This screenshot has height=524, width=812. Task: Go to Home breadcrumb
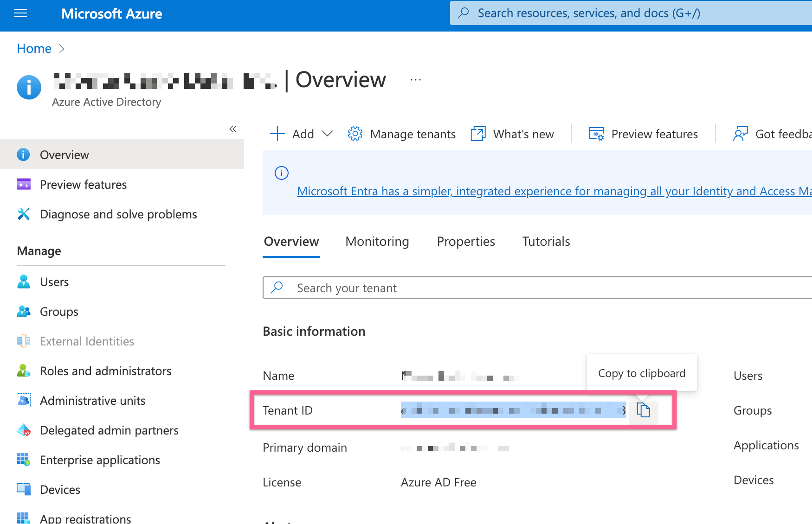tap(34, 48)
